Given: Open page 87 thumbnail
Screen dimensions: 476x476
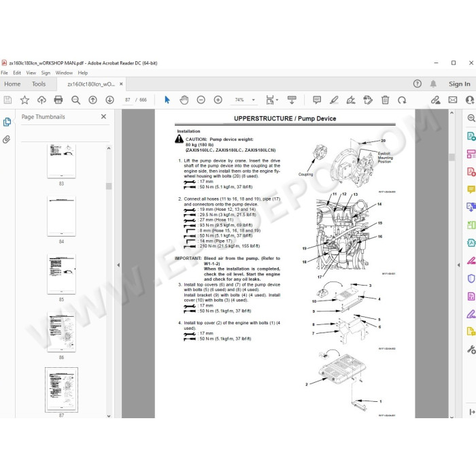Looking at the screenshot, I should tap(61, 390).
